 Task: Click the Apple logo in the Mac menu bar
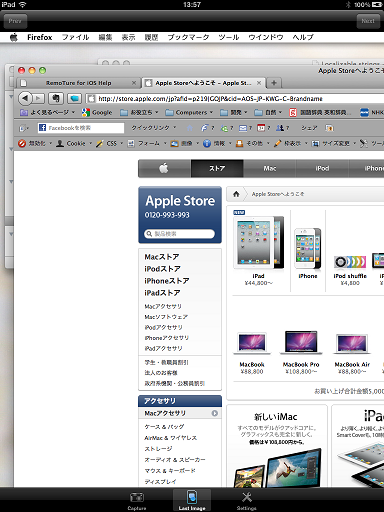pos(13,37)
